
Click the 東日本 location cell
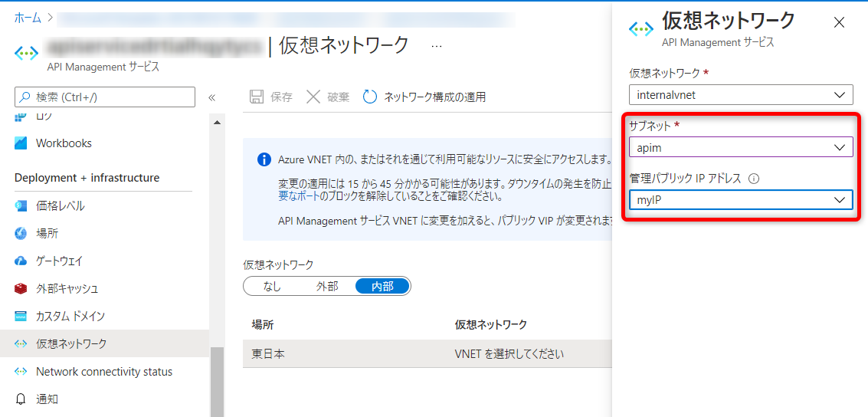point(268,354)
